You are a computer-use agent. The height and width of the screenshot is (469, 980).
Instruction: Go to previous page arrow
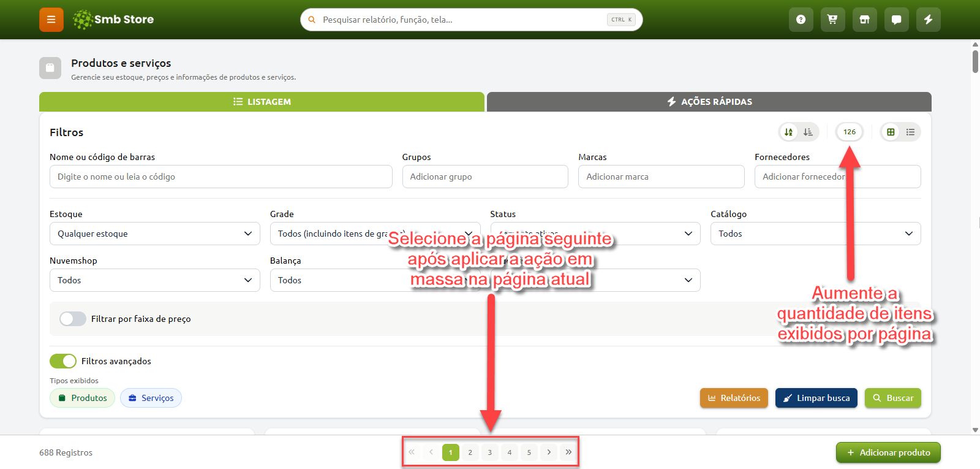(x=431, y=452)
